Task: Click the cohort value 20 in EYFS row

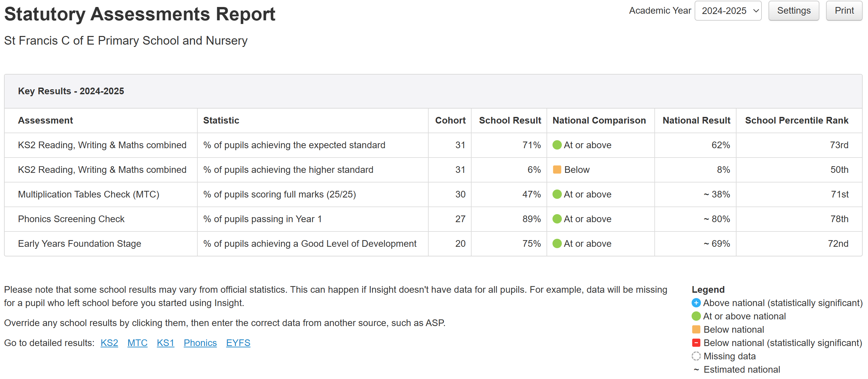Action: click(460, 243)
